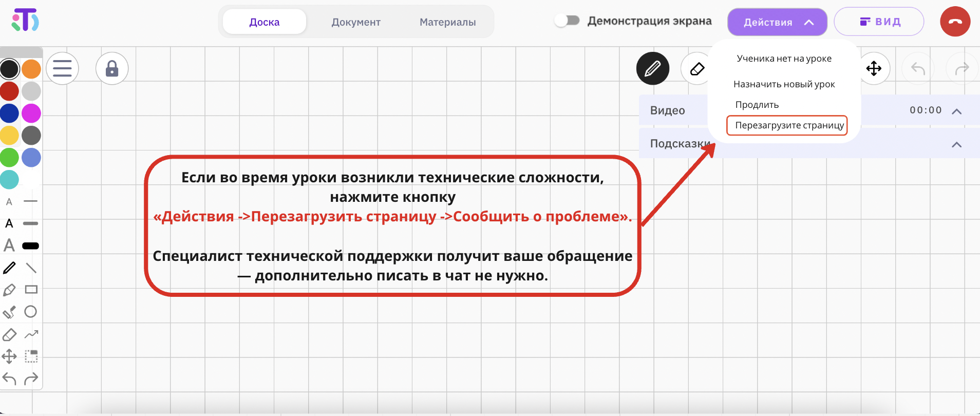Select move tool in left palette

[9, 356]
